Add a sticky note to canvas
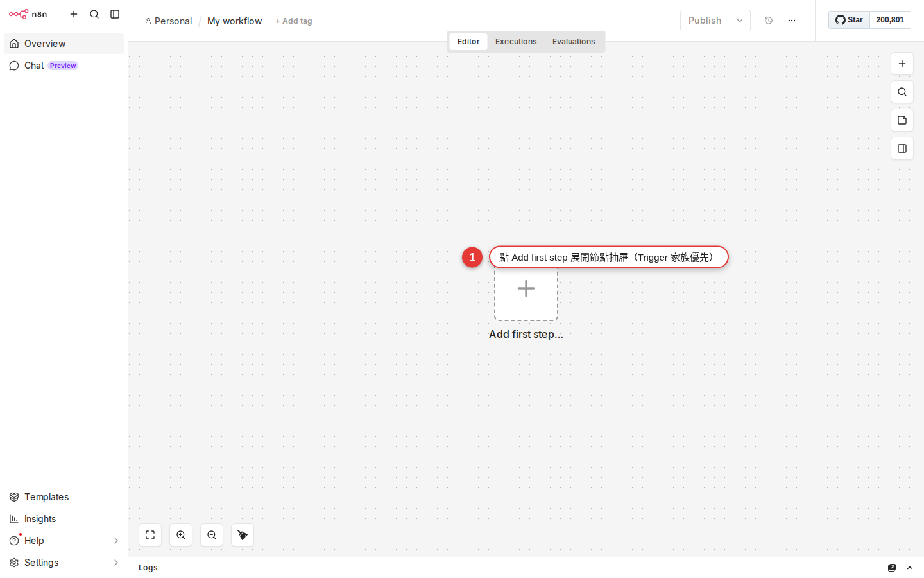Image resolution: width=924 pixels, height=578 pixels. coord(902,120)
